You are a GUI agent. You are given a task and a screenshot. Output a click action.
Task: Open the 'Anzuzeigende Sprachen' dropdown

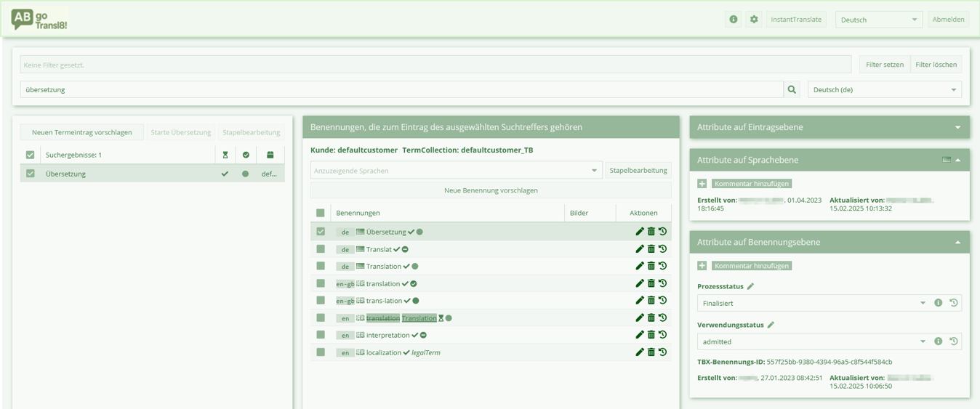456,171
